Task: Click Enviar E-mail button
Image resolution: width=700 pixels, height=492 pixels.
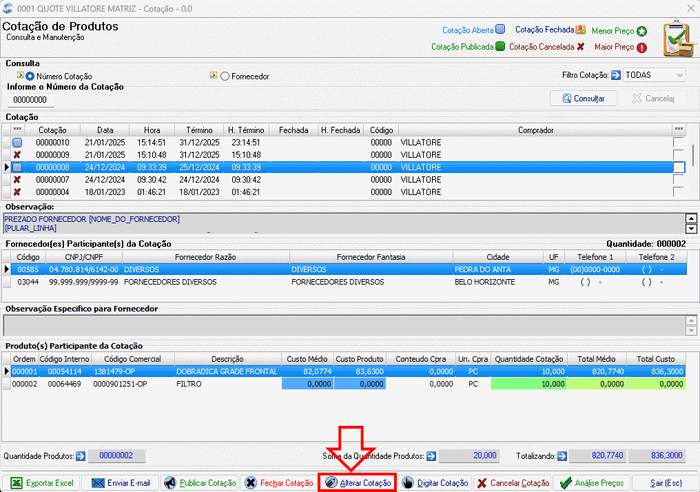Action: [x=120, y=483]
